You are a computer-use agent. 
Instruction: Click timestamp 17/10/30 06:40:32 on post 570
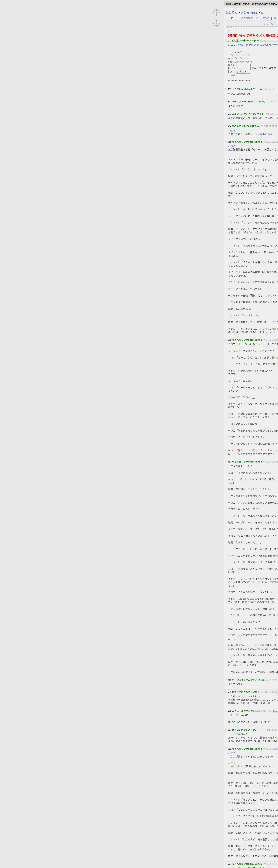pos(264,711)
